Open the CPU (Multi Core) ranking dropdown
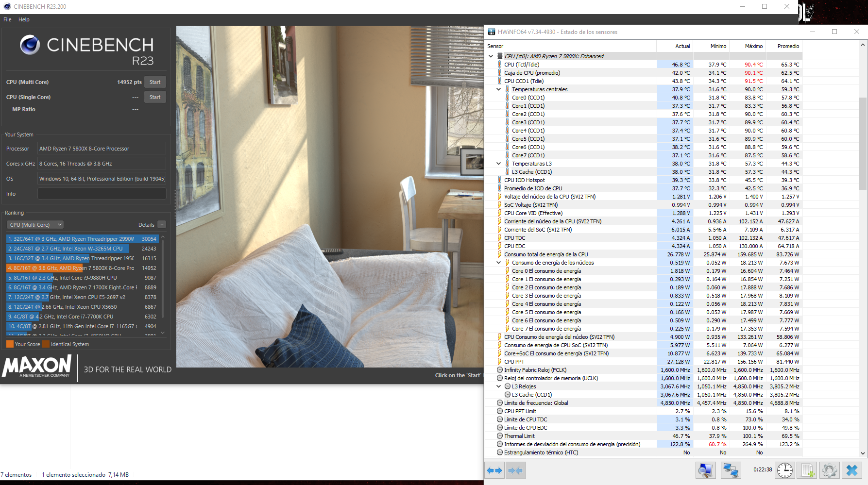Viewport: 868px width, 485px height. point(35,225)
